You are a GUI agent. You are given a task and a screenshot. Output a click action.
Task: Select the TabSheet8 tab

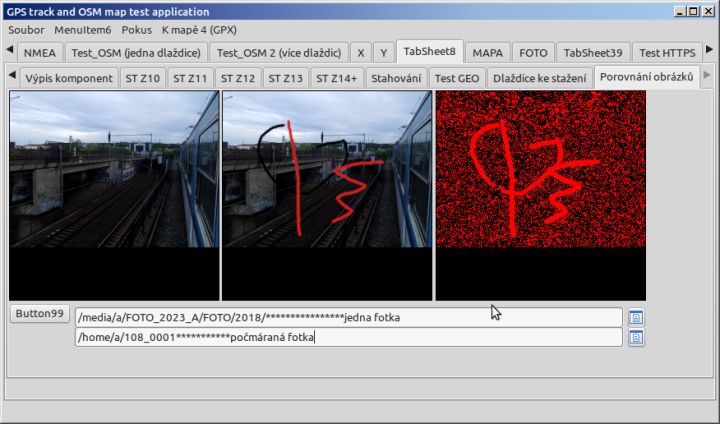[x=429, y=51]
